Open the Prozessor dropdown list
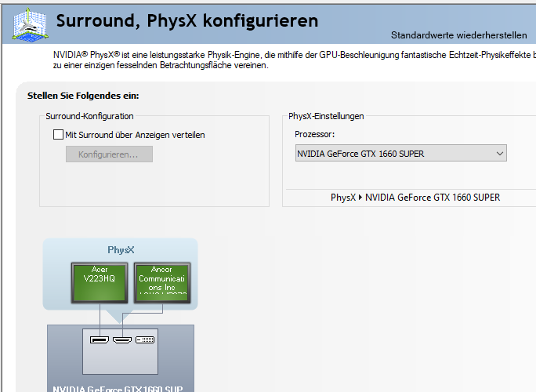 (401, 153)
